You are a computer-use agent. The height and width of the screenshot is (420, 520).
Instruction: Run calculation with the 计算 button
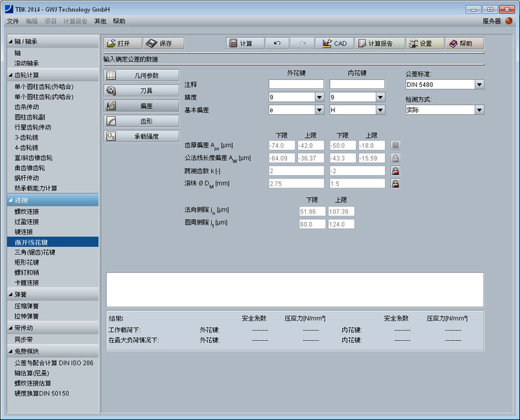(241, 43)
